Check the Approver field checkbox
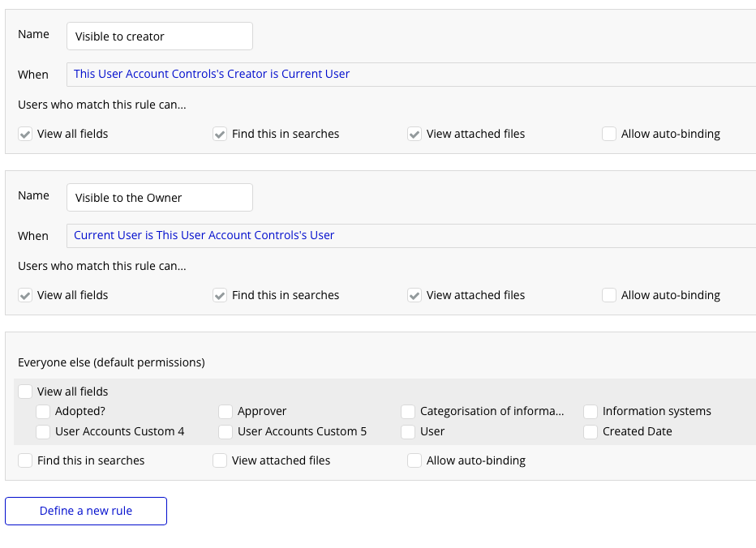This screenshot has width=756, height=548. (226, 412)
